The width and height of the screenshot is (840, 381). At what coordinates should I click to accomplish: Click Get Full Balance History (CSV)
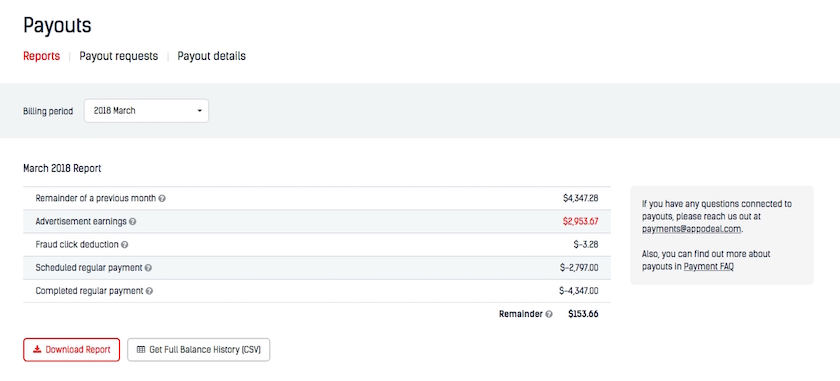pyautogui.click(x=199, y=350)
